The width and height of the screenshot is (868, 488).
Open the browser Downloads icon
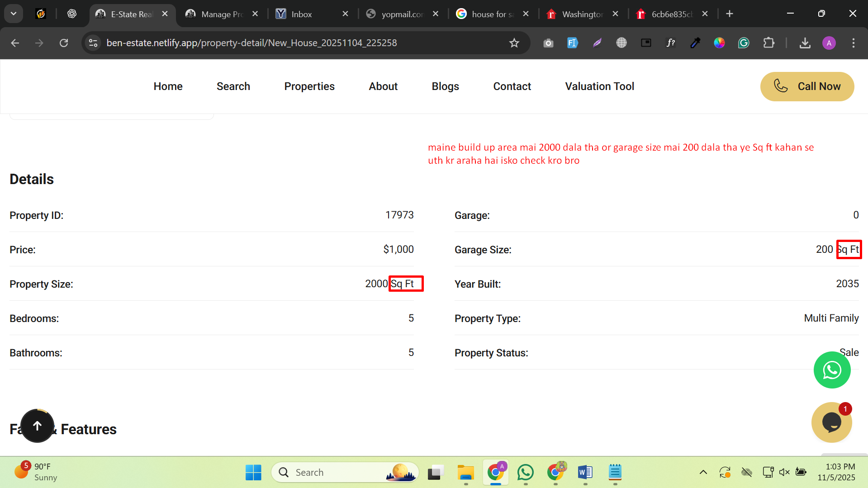coord(805,43)
